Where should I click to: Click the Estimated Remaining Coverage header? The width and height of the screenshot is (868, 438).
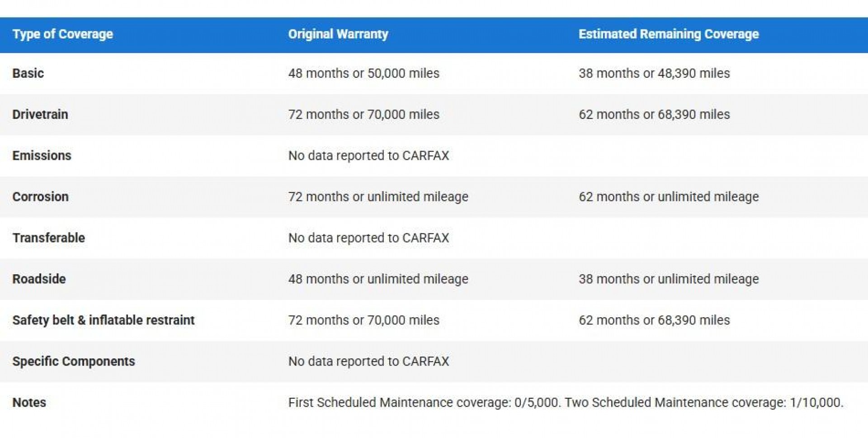click(668, 34)
